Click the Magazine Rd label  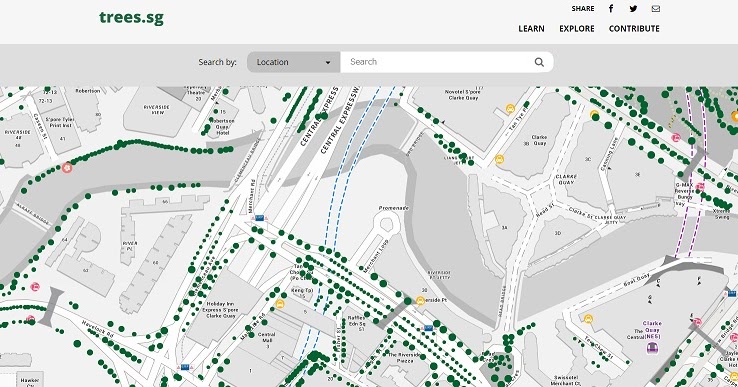253,327
